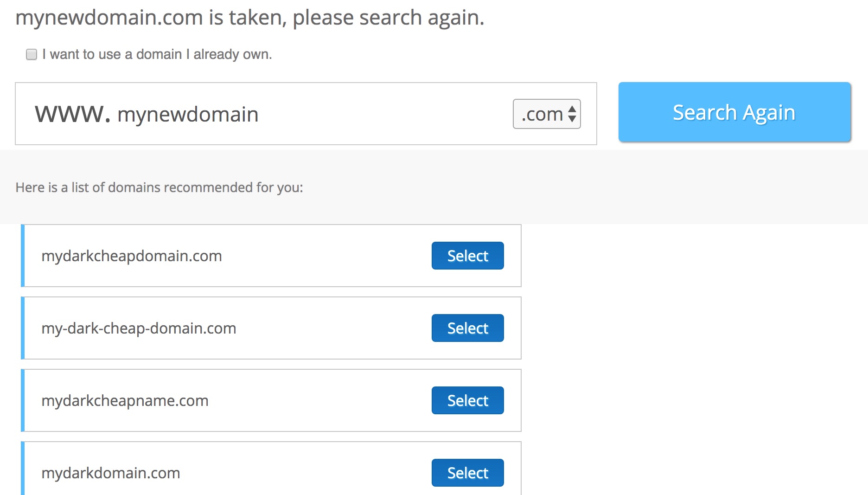This screenshot has width=868, height=495.
Task: Select the mydarkcheapdomain.com suggestion
Action: [x=467, y=255]
